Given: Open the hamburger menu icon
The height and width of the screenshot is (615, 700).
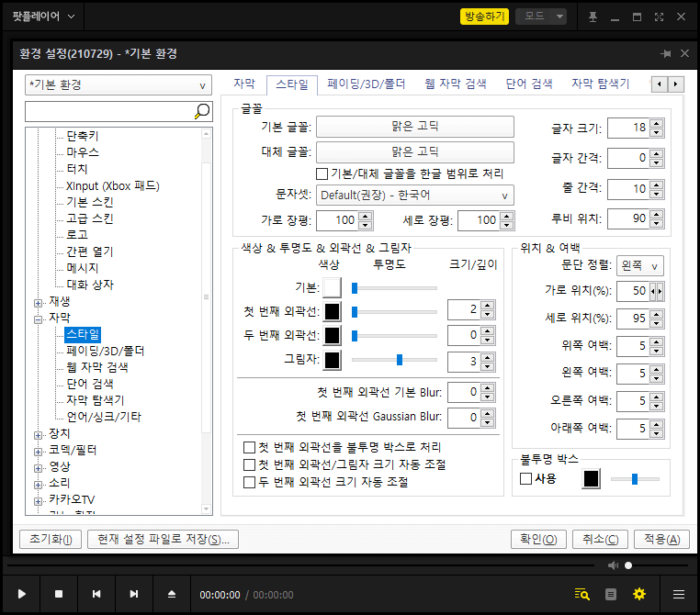Looking at the screenshot, I should 679,594.
